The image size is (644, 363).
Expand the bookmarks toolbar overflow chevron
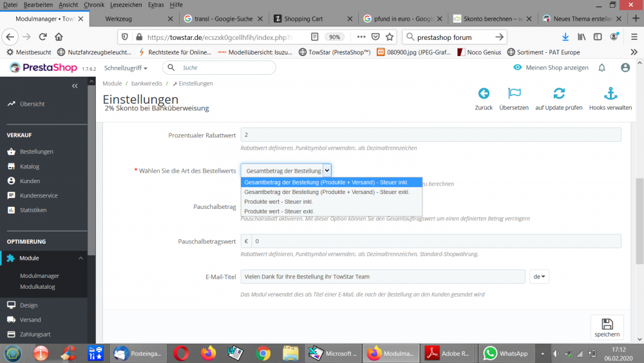634,52
